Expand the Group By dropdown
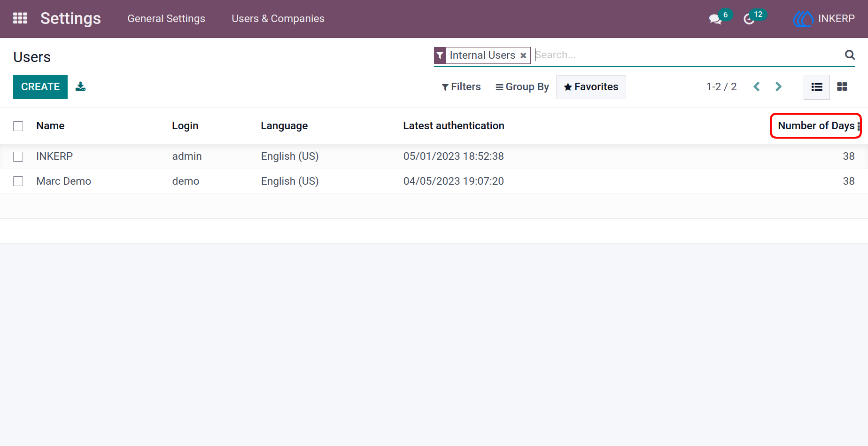This screenshot has height=446, width=868. tap(522, 87)
